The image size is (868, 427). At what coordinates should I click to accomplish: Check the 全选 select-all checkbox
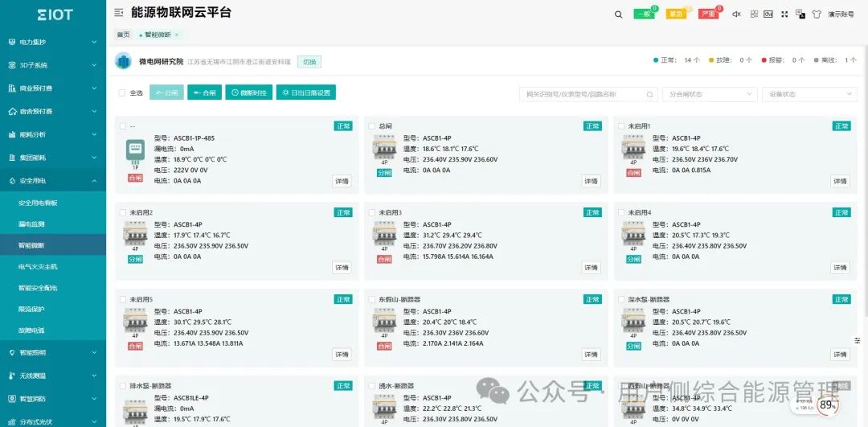point(122,93)
